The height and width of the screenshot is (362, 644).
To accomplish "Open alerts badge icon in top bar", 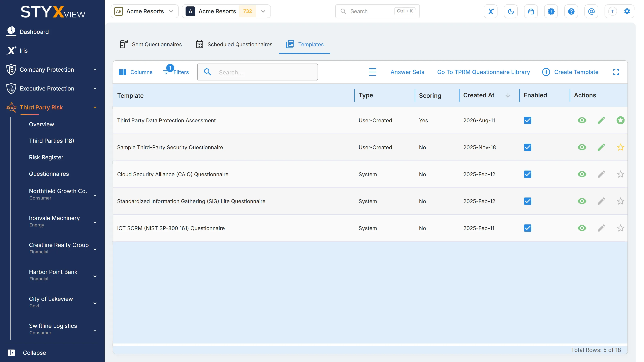I will coord(551,11).
